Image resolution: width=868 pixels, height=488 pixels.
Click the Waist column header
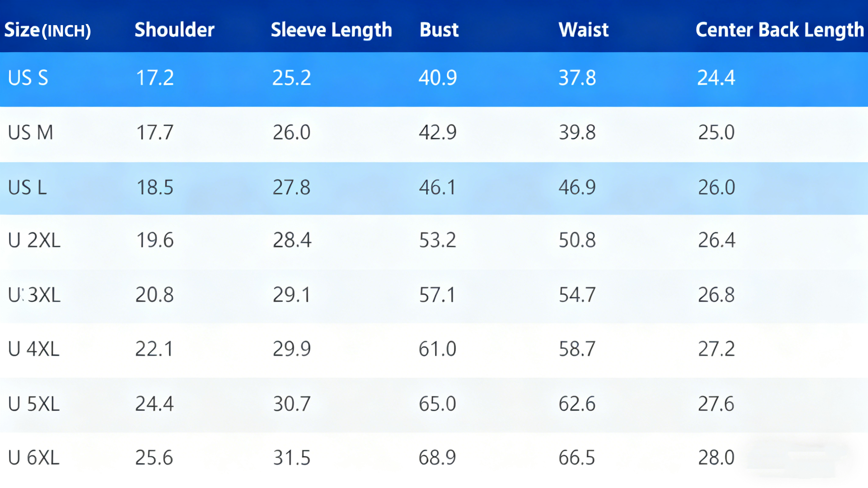tap(583, 30)
